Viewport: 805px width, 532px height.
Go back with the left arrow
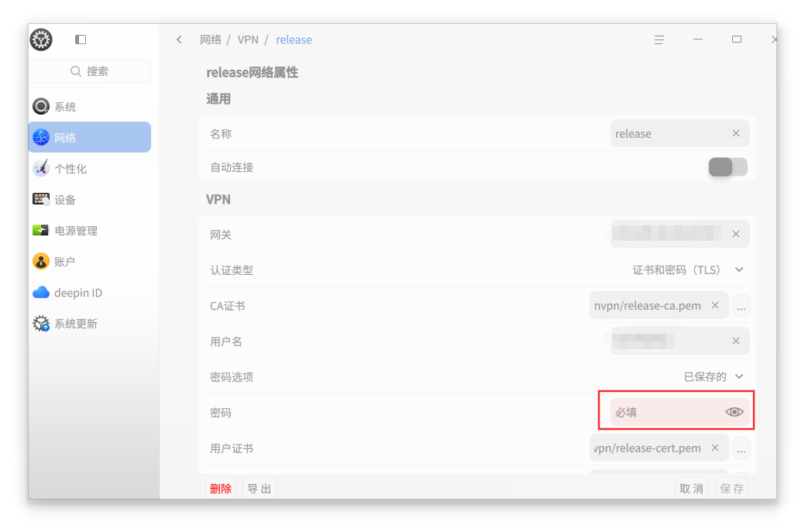(179, 39)
